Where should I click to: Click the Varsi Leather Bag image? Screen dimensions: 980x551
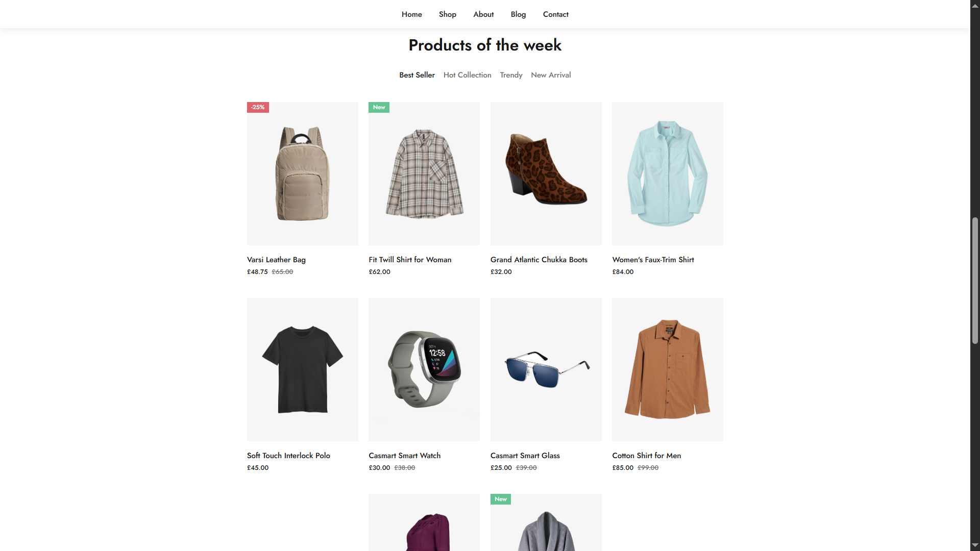(302, 173)
